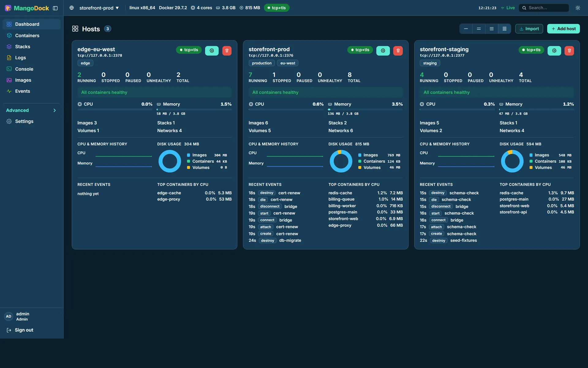Image resolution: width=588 pixels, height=368 pixels.
Task: Click storefront-staging disk usage donut chart
Action: 512,161
